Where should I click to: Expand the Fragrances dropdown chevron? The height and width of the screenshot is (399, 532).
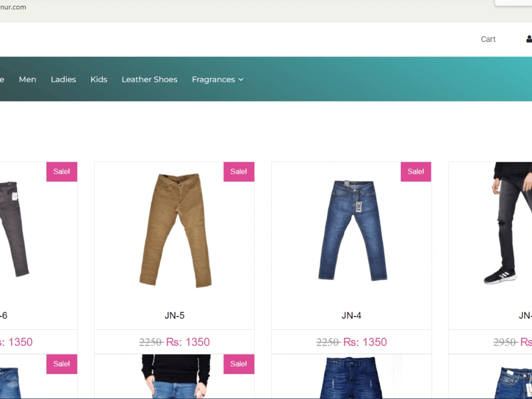241,79
